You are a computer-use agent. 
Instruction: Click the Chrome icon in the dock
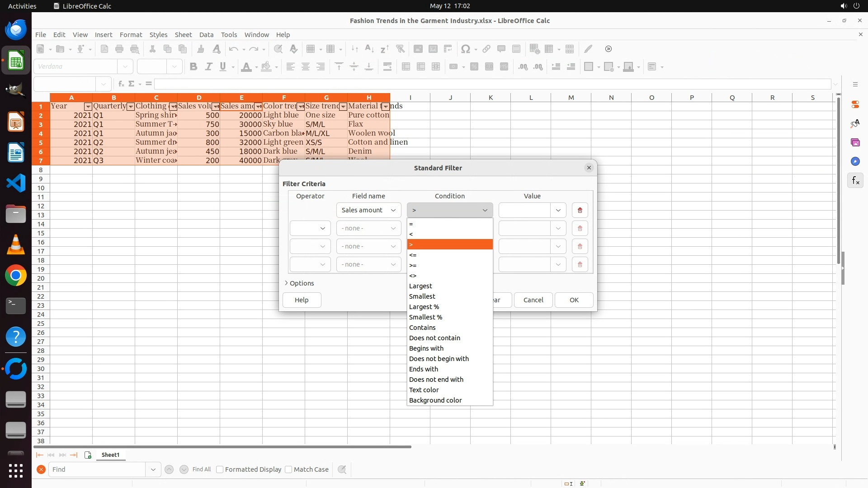[16, 276]
